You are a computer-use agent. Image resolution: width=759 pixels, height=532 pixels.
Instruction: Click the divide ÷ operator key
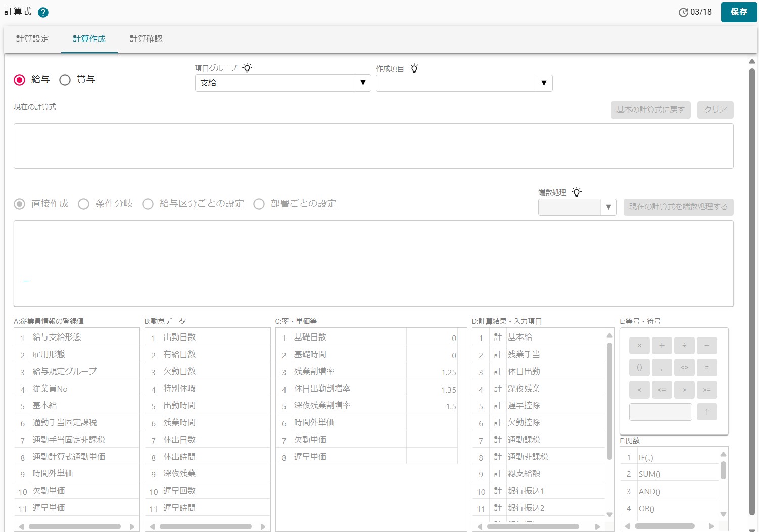point(684,346)
